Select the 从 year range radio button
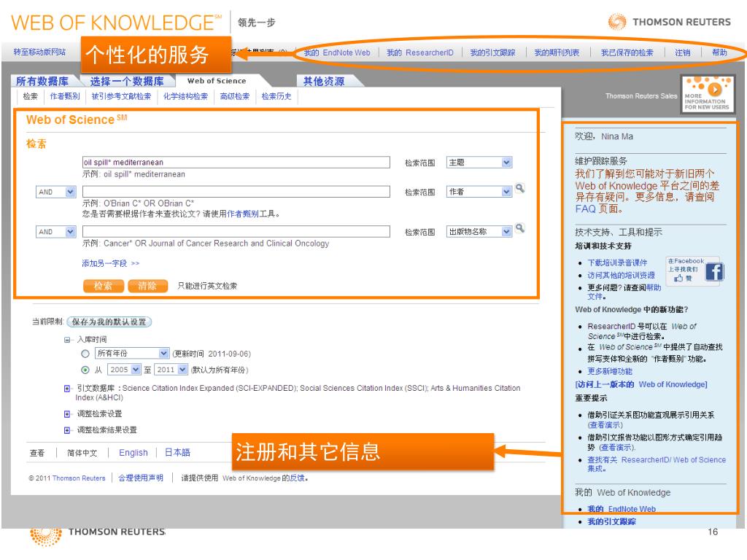Image resolution: width=747 pixels, height=560 pixels. pos(85,370)
